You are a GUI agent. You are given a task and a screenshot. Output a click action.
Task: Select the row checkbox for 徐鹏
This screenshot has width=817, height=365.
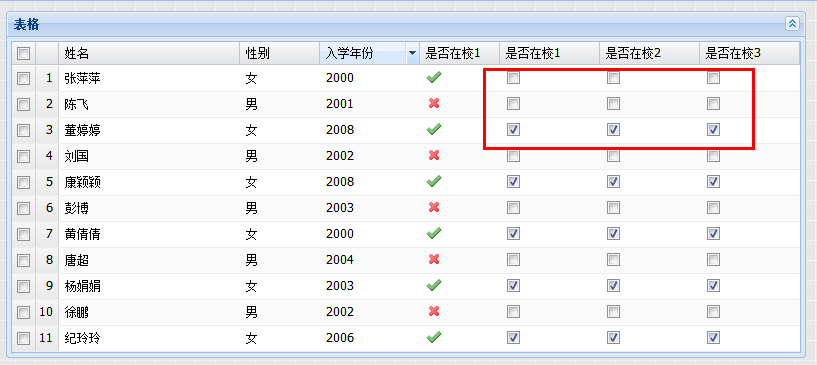[23, 312]
